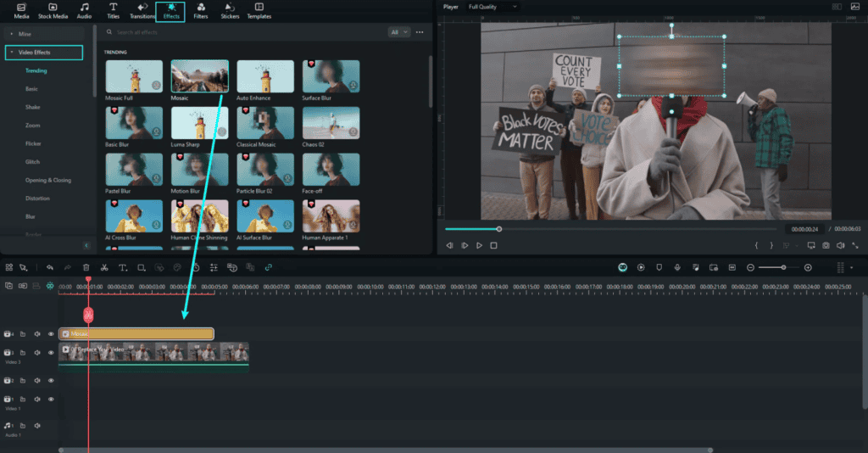Viewport: 868px width, 453px height.
Task: Stop the video playback
Action: (x=494, y=245)
